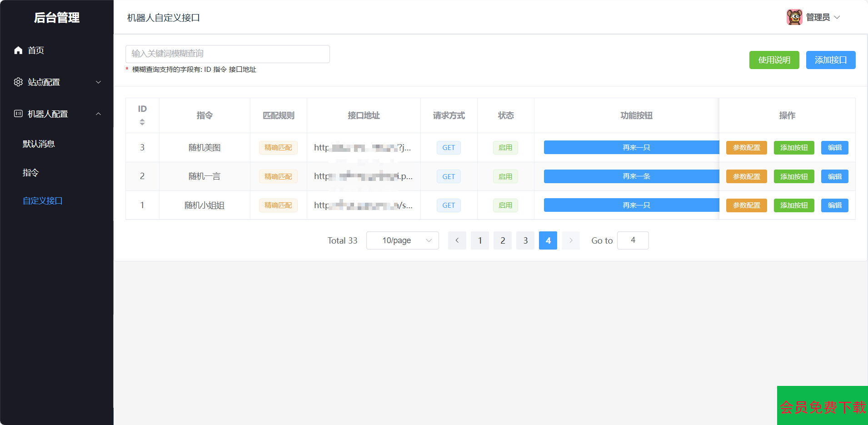Image resolution: width=868 pixels, height=425 pixels.
Task: Open the 10/page size dropdown
Action: pyautogui.click(x=402, y=240)
